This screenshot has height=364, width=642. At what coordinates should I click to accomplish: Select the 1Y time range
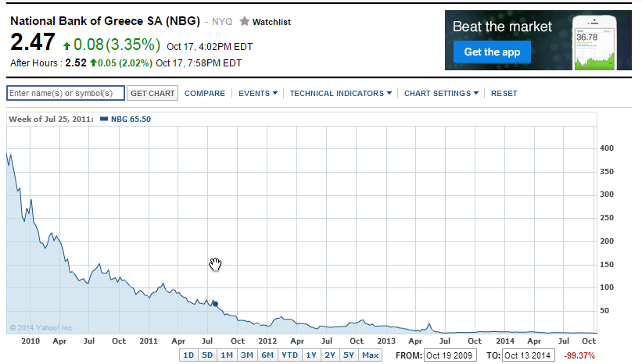tap(311, 355)
